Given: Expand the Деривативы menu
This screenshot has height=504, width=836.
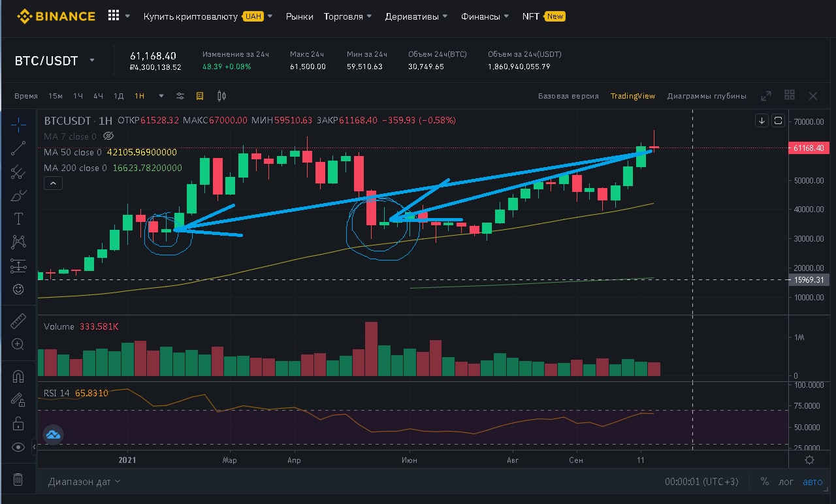Looking at the screenshot, I should (x=416, y=16).
